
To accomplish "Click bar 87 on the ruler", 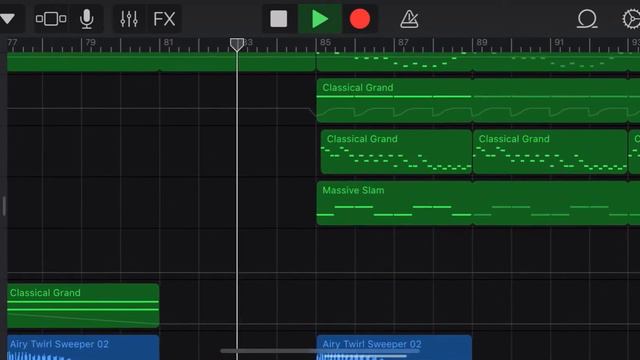I will pyautogui.click(x=403, y=42).
